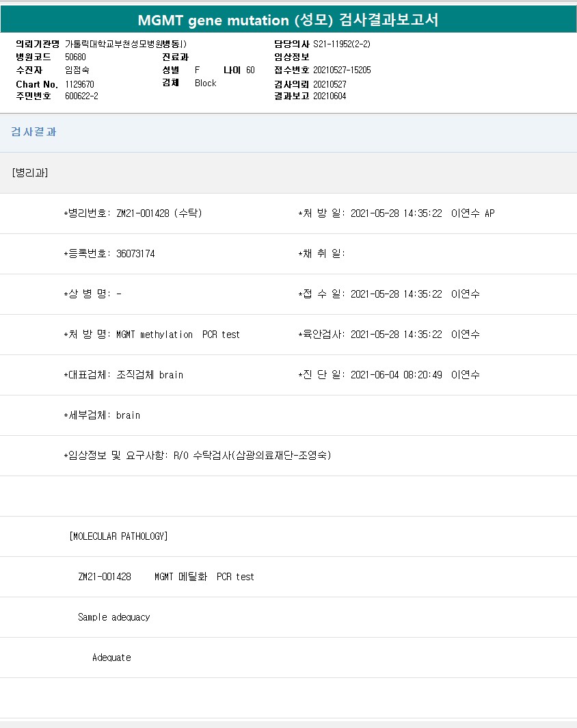Select the [MOLECULAR PATHOLOGY] heading
This screenshot has height=728, width=577.
pos(119,536)
